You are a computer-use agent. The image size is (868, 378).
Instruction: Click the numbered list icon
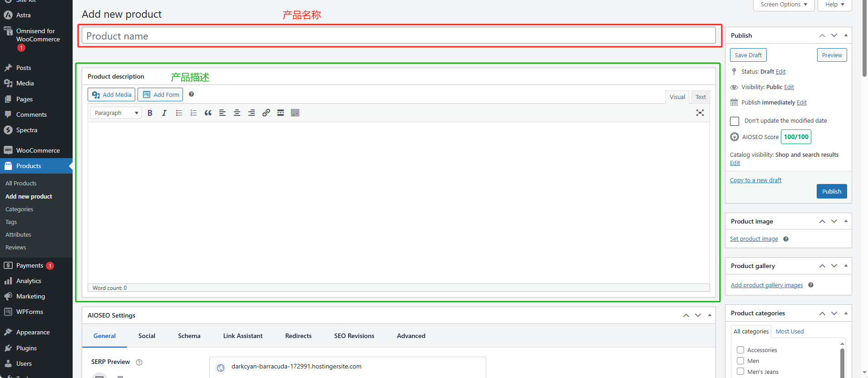[x=193, y=113]
